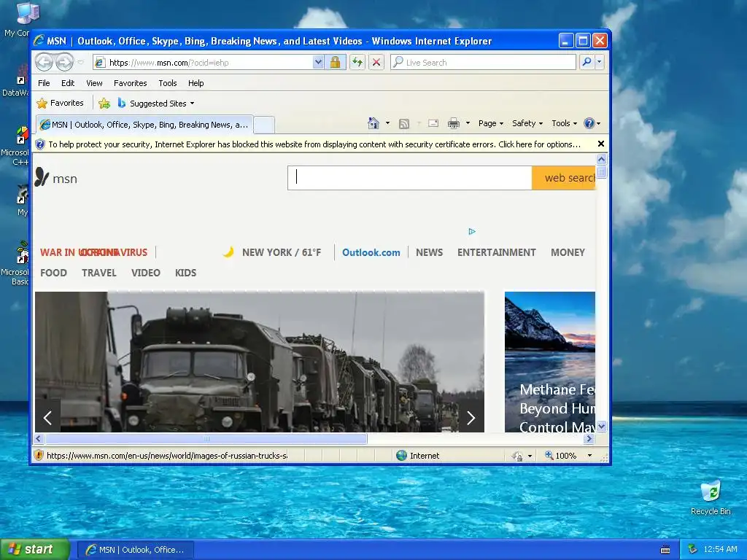
Task: Click the Start button
Action: tap(34, 550)
